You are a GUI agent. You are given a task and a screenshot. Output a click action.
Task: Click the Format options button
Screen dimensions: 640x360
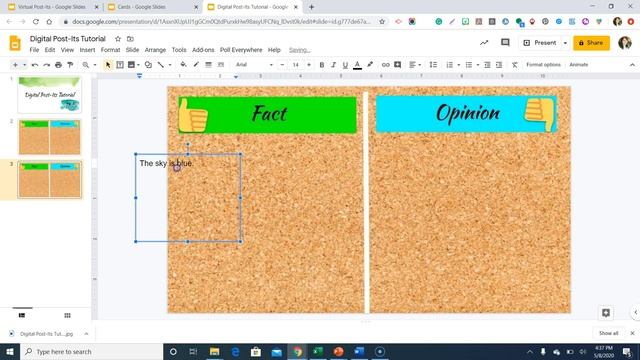point(543,65)
